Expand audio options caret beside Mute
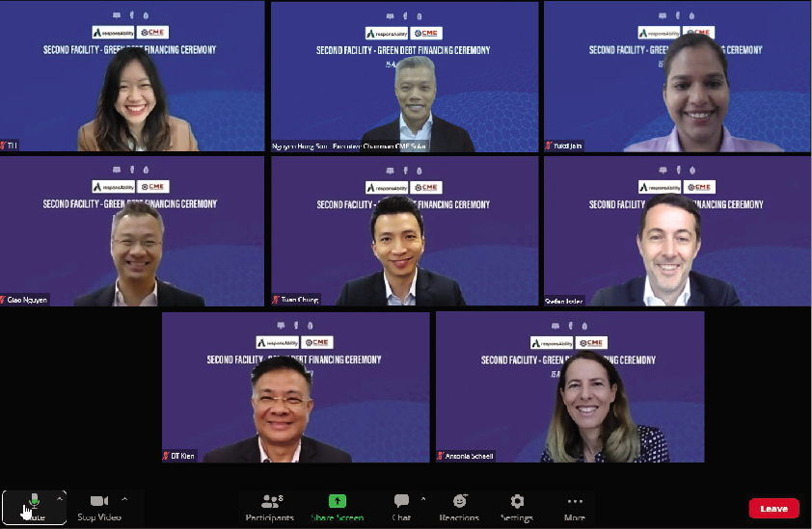This screenshot has width=812, height=529. point(60,499)
